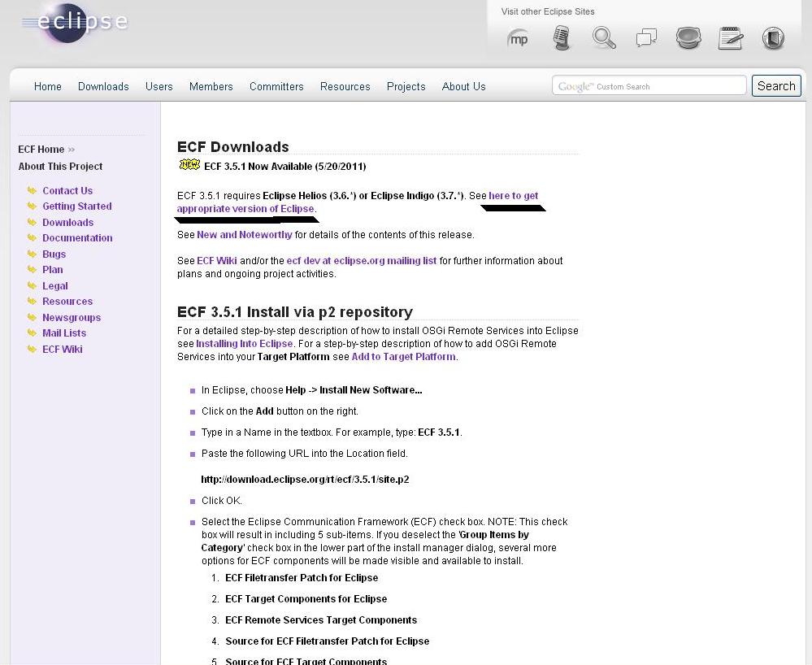Open the speech bubbles forum site icon
This screenshot has height=665, width=812.
(x=646, y=38)
